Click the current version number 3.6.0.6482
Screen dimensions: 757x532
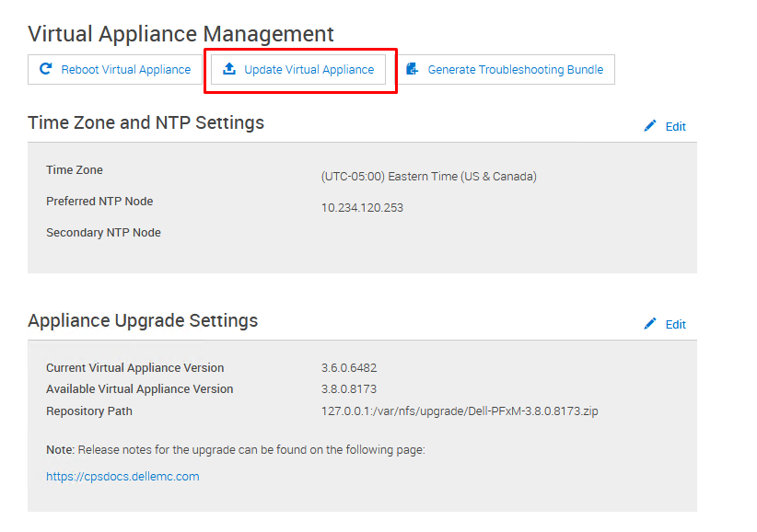pyautogui.click(x=349, y=368)
